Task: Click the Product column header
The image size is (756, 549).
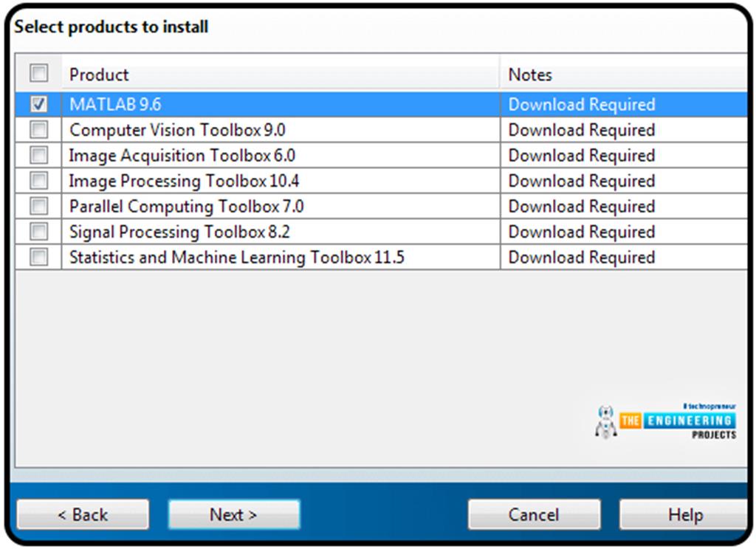Action: point(99,75)
